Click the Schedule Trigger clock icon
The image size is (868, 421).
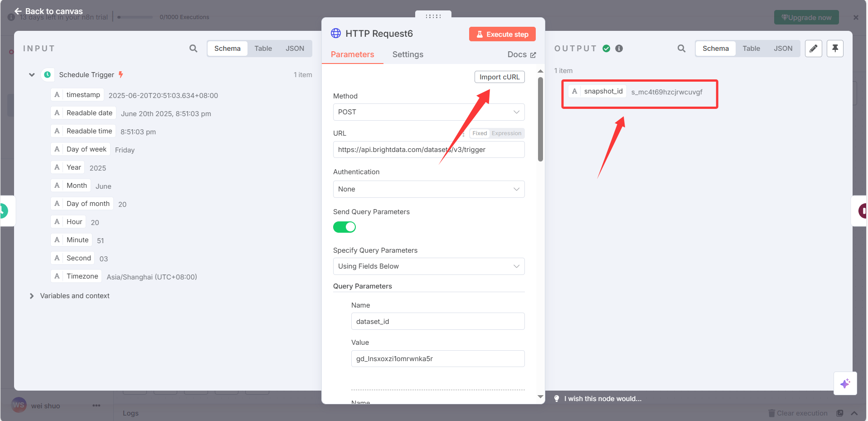click(x=48, y=75)
